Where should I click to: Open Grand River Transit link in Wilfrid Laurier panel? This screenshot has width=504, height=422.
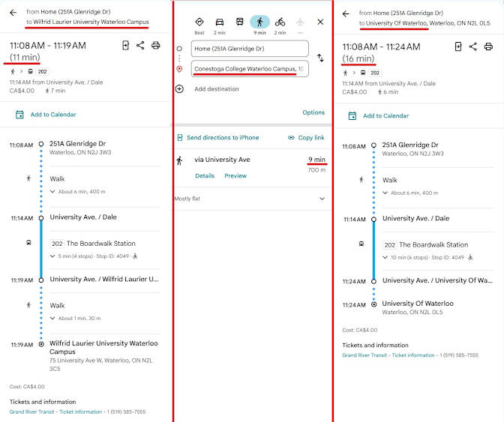(x=55, y=412)
